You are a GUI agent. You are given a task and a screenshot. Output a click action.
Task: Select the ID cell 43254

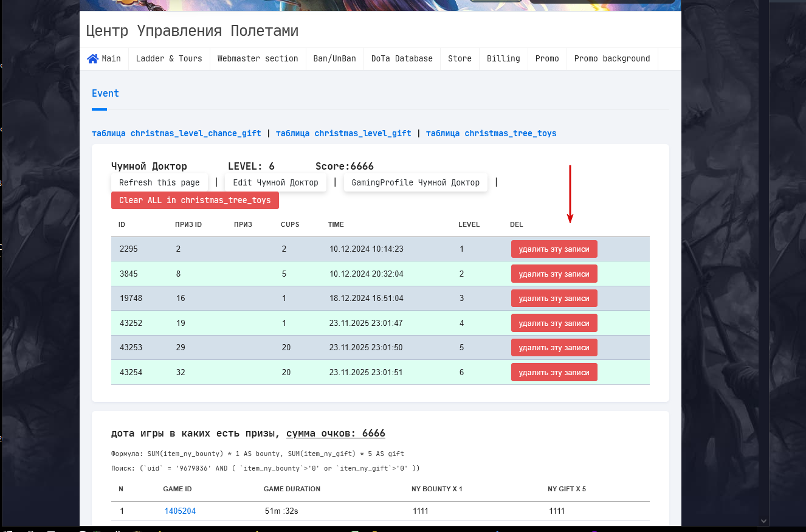[131, 373]
